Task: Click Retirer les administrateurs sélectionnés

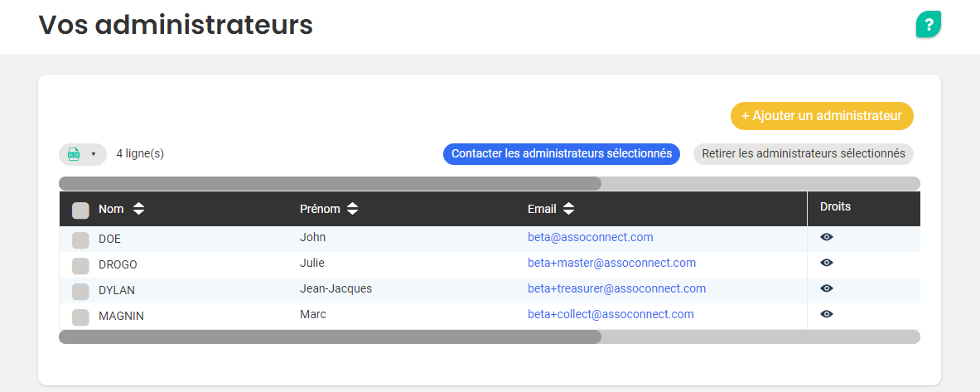Action: pos(804,154)
